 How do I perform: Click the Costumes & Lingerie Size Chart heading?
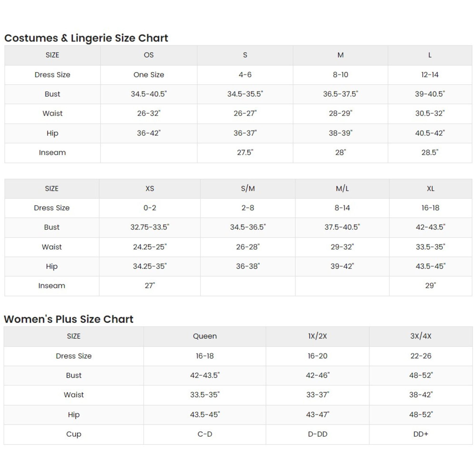tap(86, 38)
